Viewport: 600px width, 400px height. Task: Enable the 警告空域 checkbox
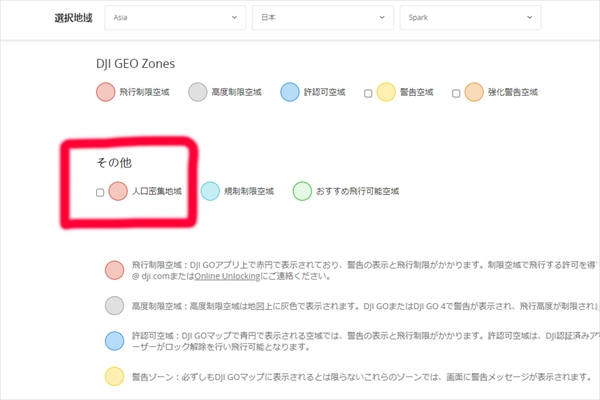point(368,93)
